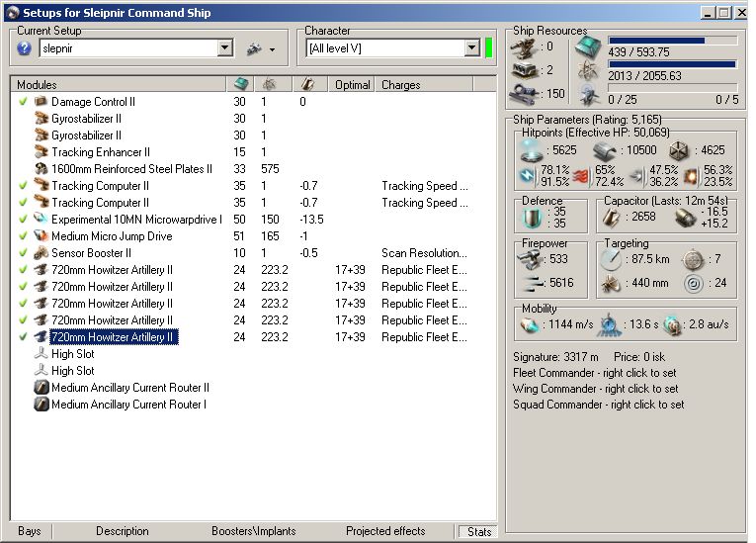This screenshot has height=543, width=756.
Task: Open the Current Setup dropdown arrow
Action: tap(224, 48)
